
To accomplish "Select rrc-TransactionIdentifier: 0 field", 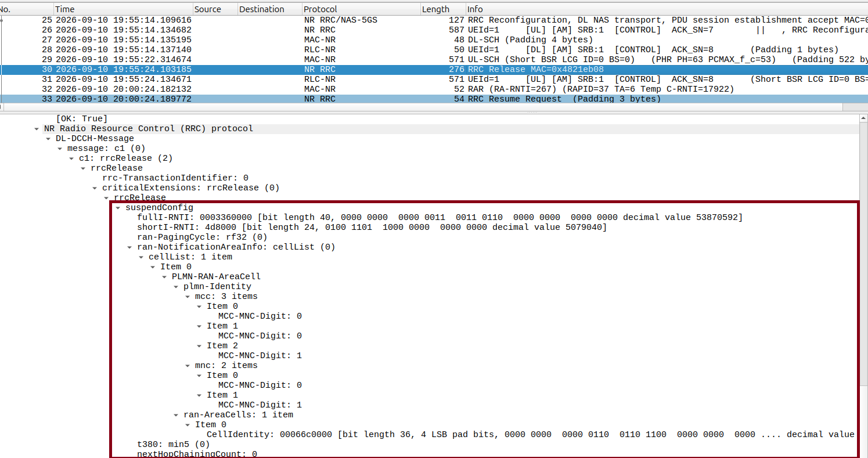I will tap(175, 178).
